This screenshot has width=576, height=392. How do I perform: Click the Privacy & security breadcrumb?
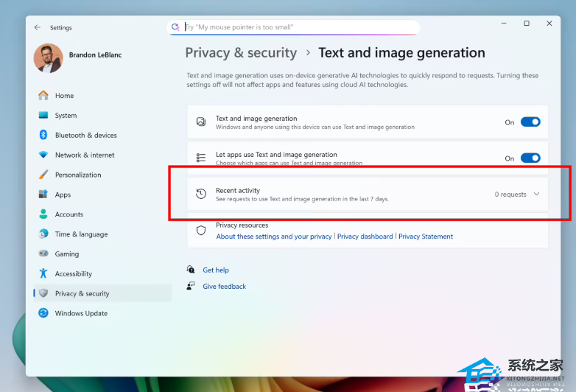pyautogui.click(x=241, y=53)
